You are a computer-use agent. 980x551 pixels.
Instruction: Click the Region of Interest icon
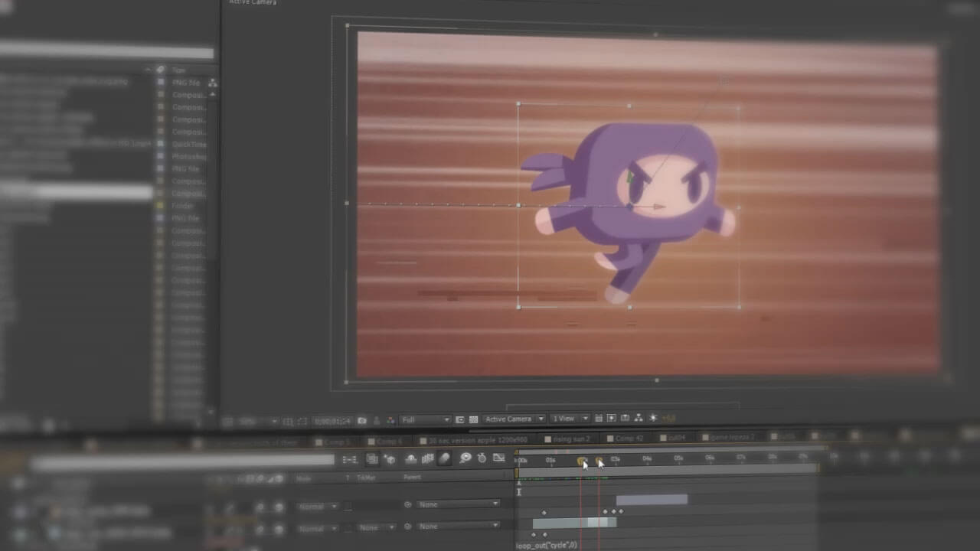point(459,419)
